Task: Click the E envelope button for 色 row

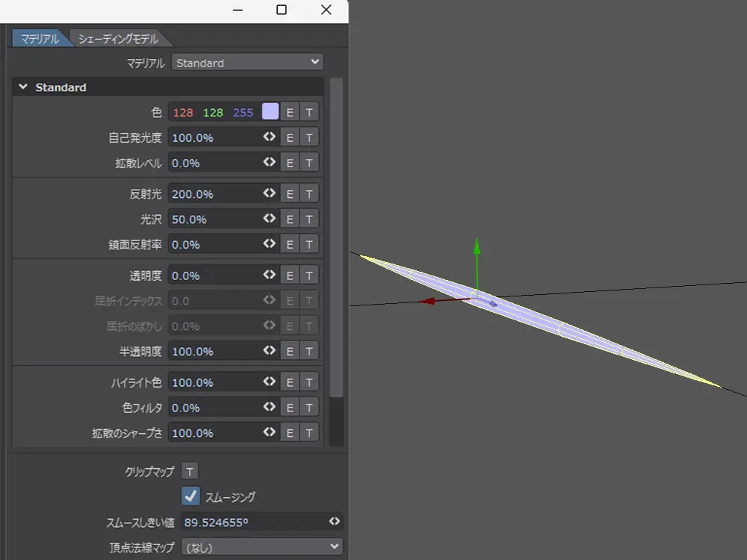Action: coord(289,113)
